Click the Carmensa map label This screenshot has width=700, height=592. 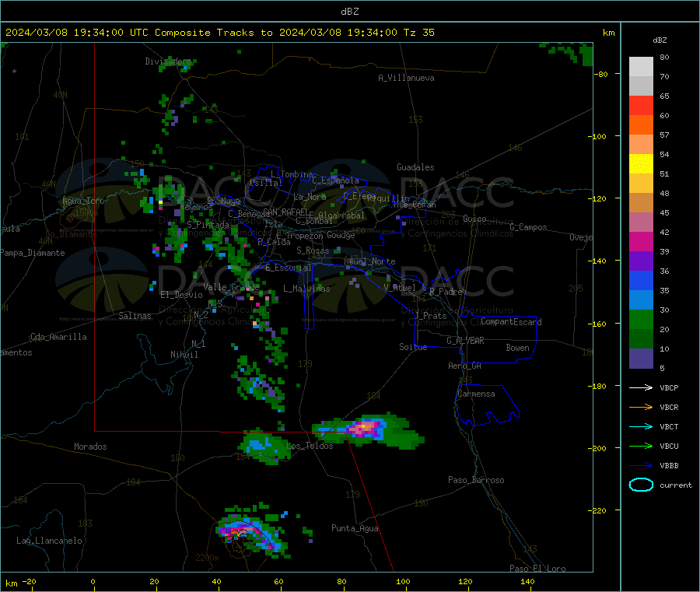(476, 394)
